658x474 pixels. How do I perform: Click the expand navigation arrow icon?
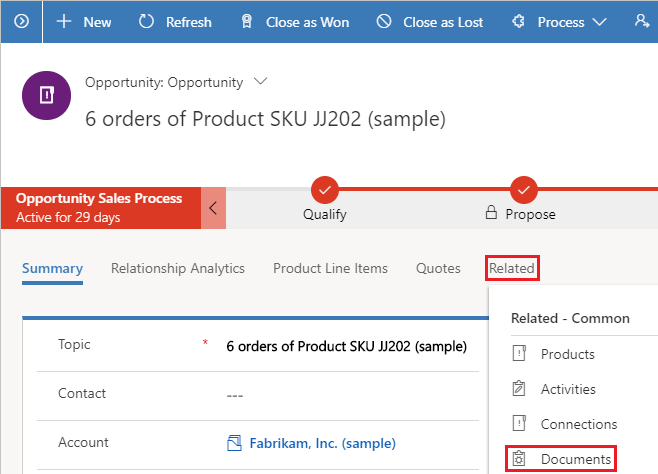(x=21, y=21)
